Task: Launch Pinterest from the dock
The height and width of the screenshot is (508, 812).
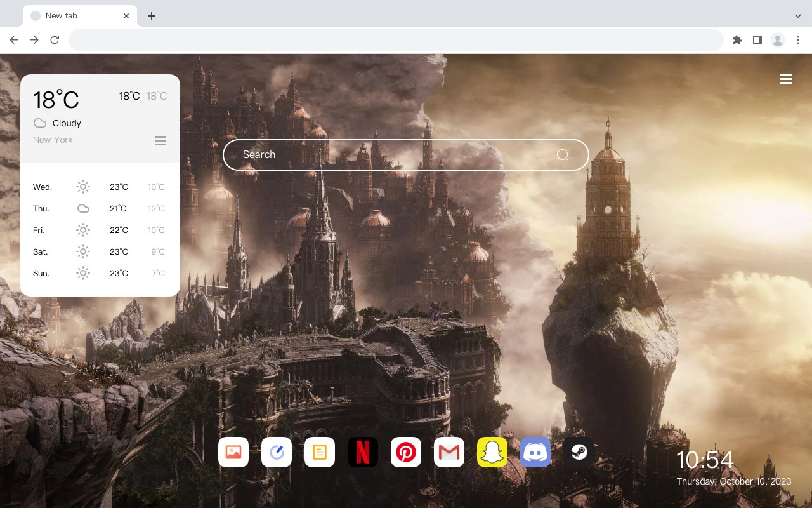Action: click(x=406, y=452)
